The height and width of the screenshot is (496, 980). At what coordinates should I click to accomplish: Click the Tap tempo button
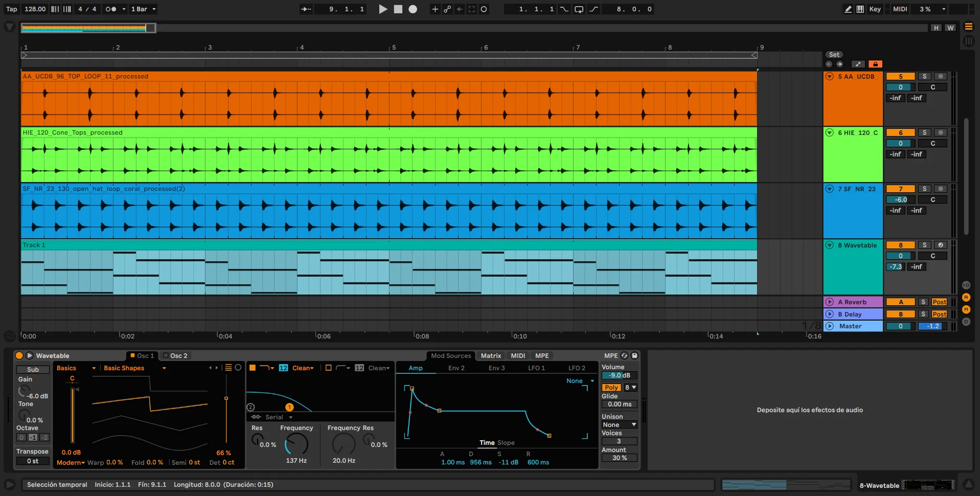point(11,9)
